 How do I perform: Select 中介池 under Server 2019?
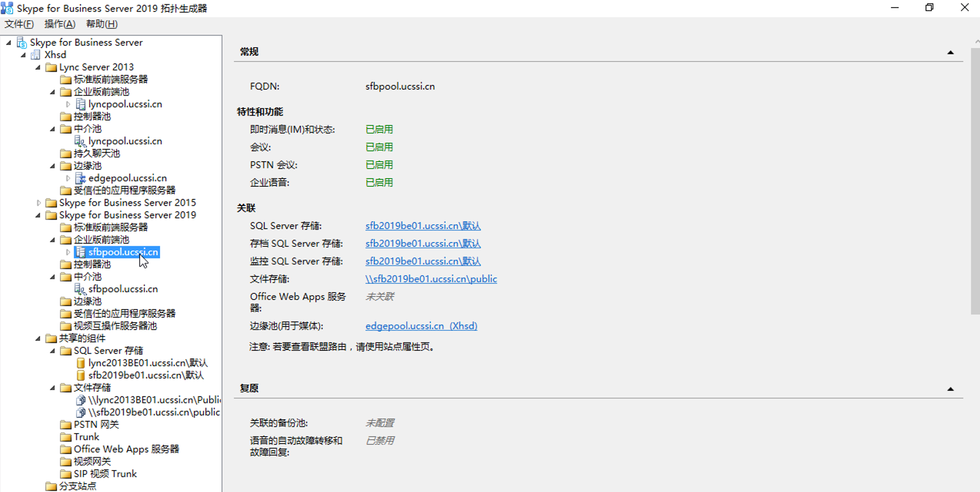coord(87,276)
